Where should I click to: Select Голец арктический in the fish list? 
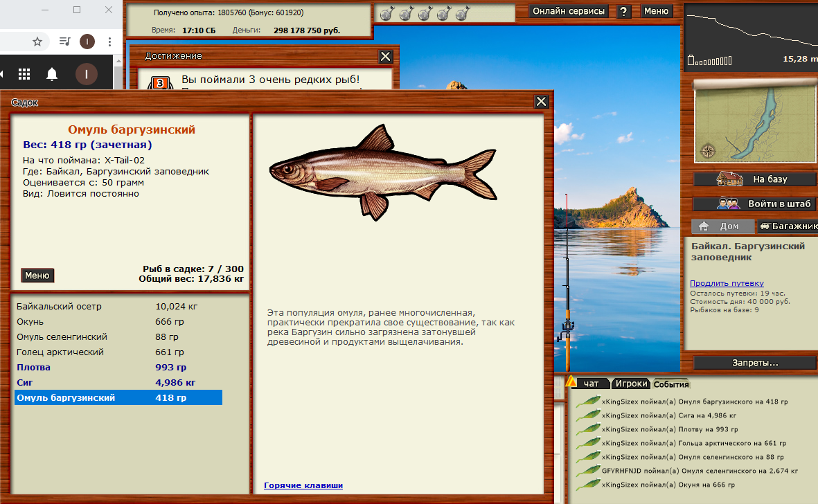118,352
